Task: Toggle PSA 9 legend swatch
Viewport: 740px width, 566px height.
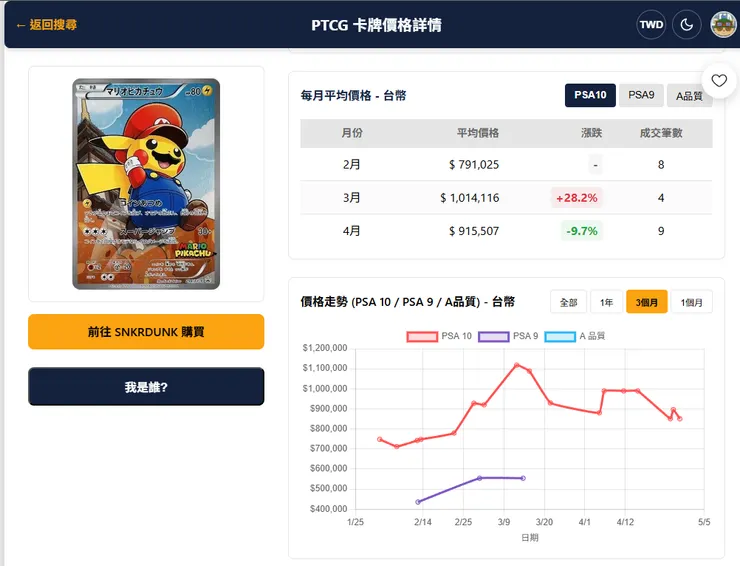Action: (494, 337)
